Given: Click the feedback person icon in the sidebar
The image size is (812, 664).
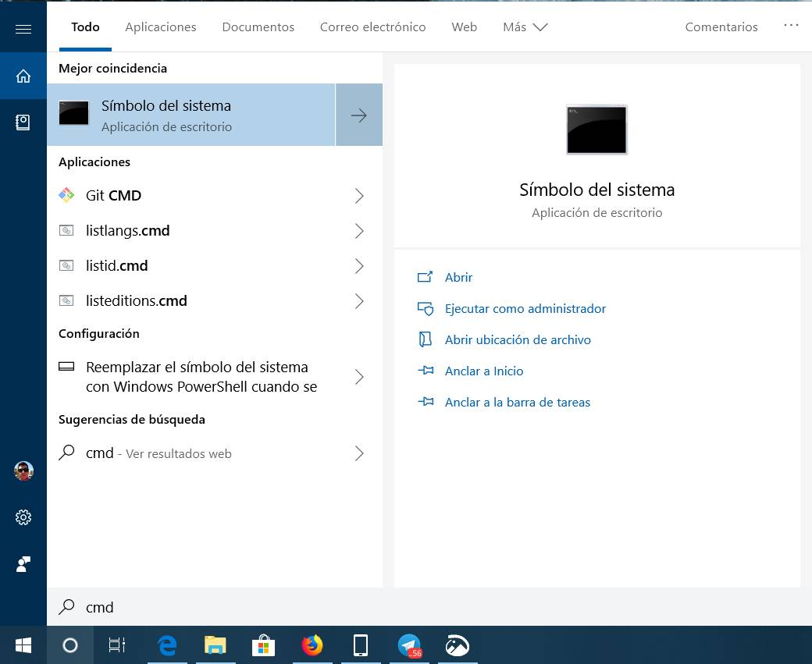Looking at the screenshot, I should tap(23, 564).
